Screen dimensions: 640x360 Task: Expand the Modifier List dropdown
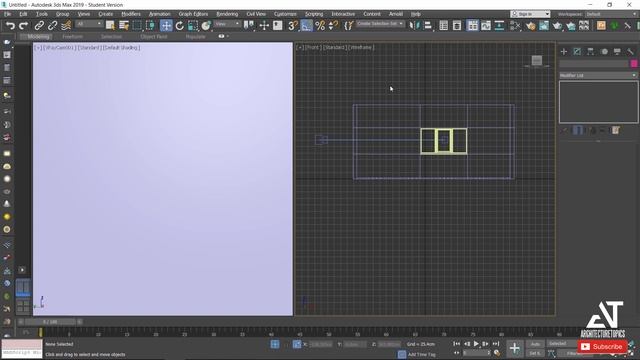point(598,76)
